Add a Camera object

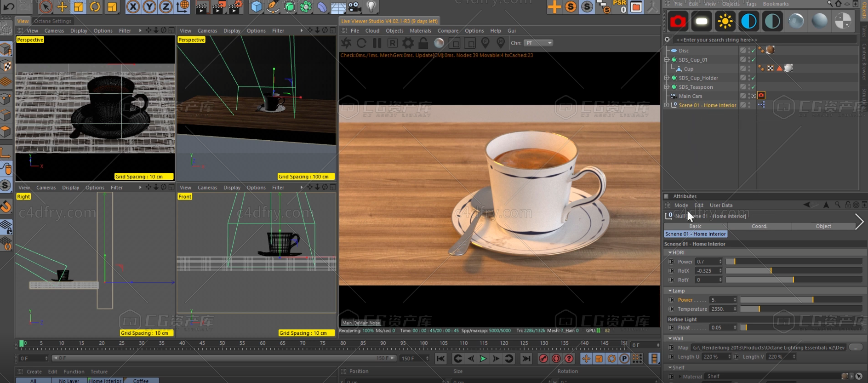click(354, 6)
